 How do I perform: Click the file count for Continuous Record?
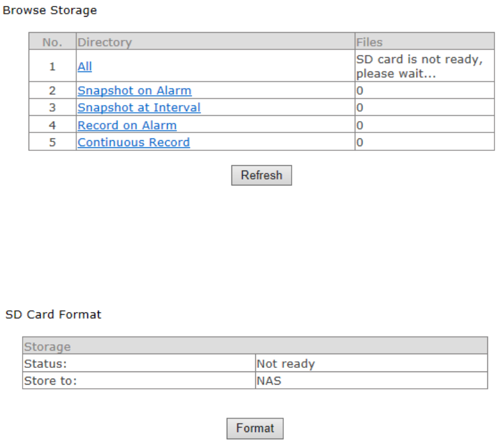(x=359, y=143)
